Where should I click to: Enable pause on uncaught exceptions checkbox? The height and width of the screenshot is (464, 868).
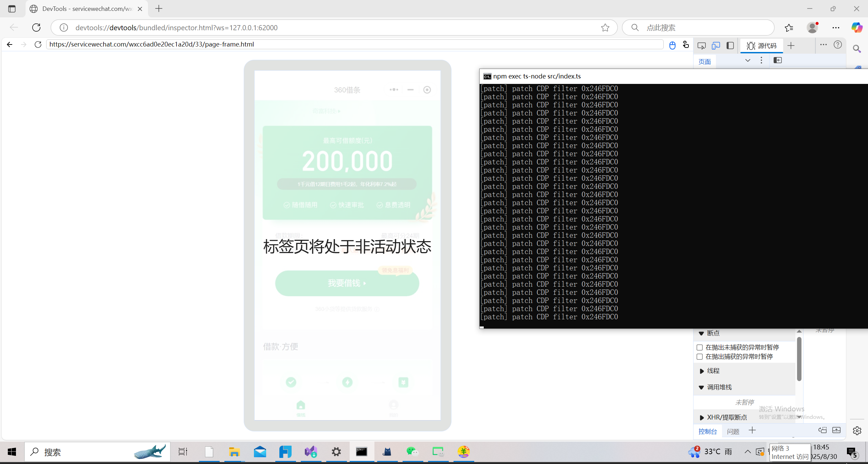(x=699, y=347)
